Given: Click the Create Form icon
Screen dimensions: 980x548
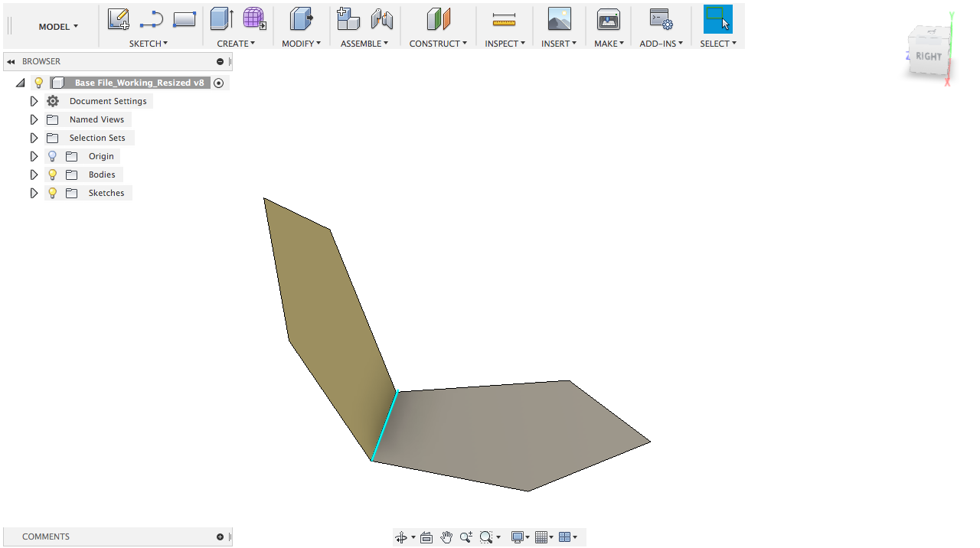Looking at the screenshot, I should [255, 19].
